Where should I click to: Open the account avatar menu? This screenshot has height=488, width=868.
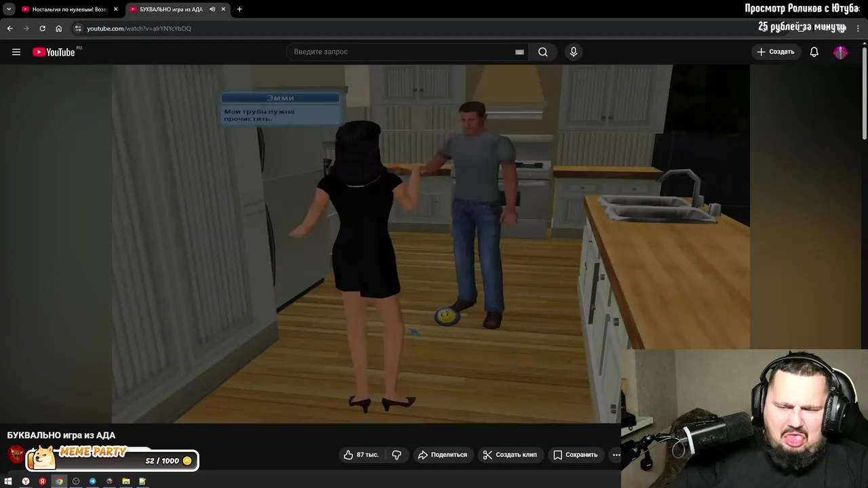[840, 52]
